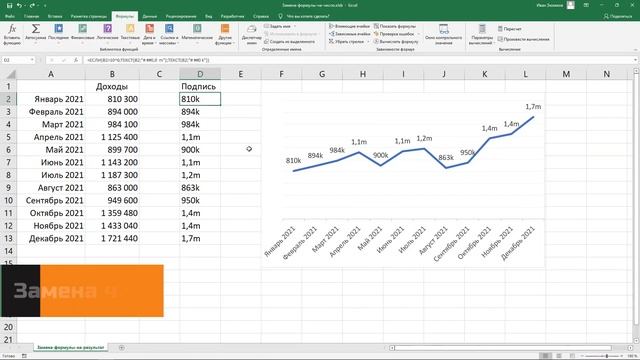Screen dimensions: 640x360
Task: Open the Text functions yellow icon
Action: 130,29
